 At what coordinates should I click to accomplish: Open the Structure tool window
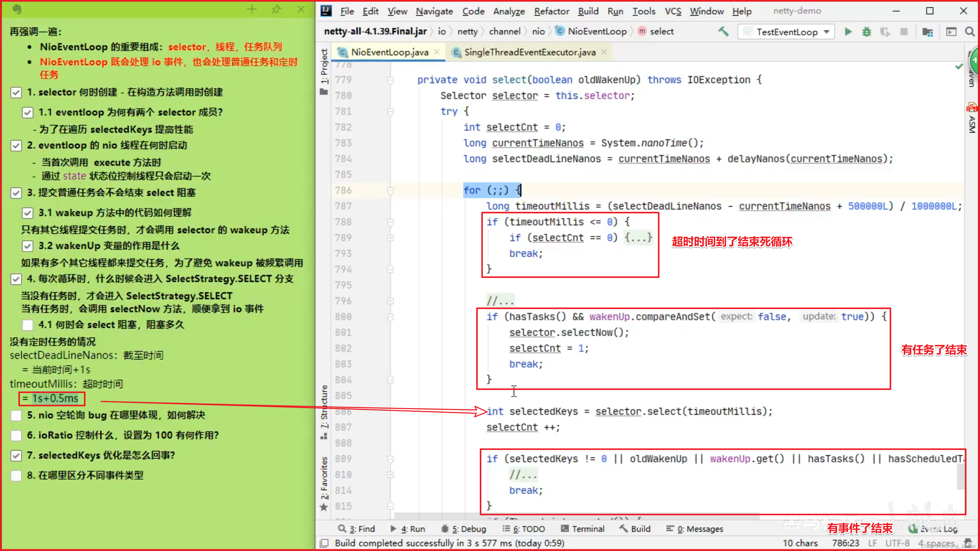pyautogui.click(x=324, y=412)
